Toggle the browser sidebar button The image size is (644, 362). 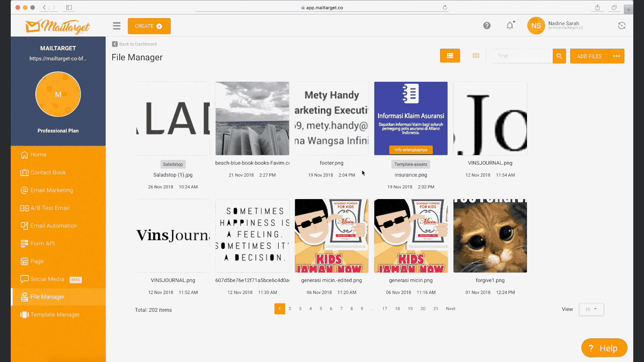pos(69,7)
